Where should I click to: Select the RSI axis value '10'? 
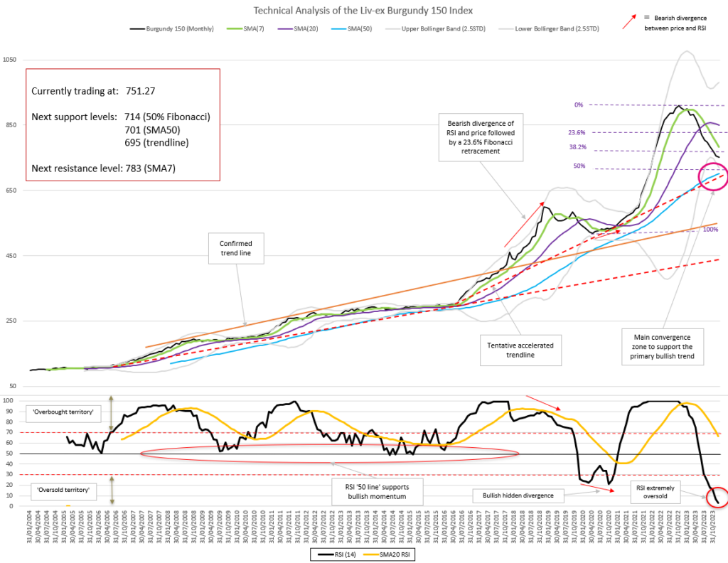pos(9,495)
